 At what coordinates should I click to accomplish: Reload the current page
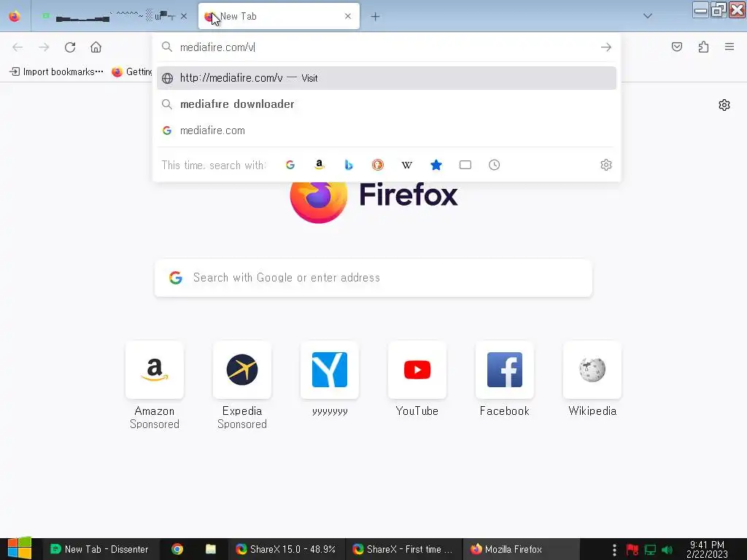point(70,47)
